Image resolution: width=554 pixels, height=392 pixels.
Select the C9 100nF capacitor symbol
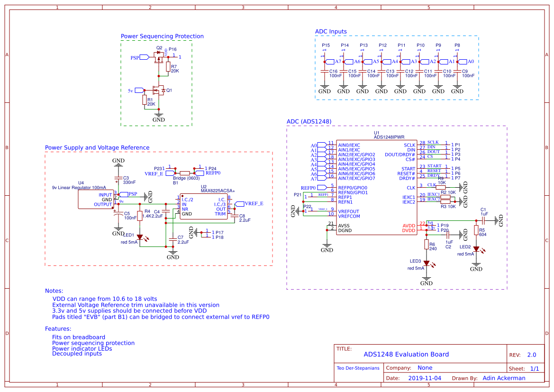[457, 72]
